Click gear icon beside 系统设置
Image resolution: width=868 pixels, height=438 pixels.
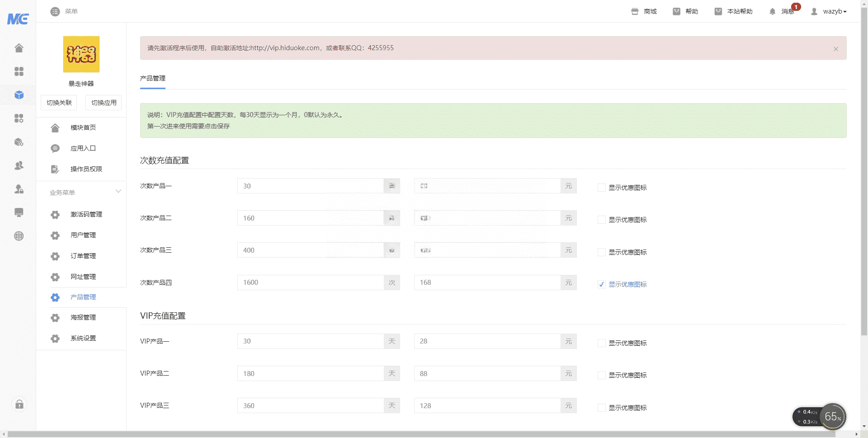[x=55, y=339]
